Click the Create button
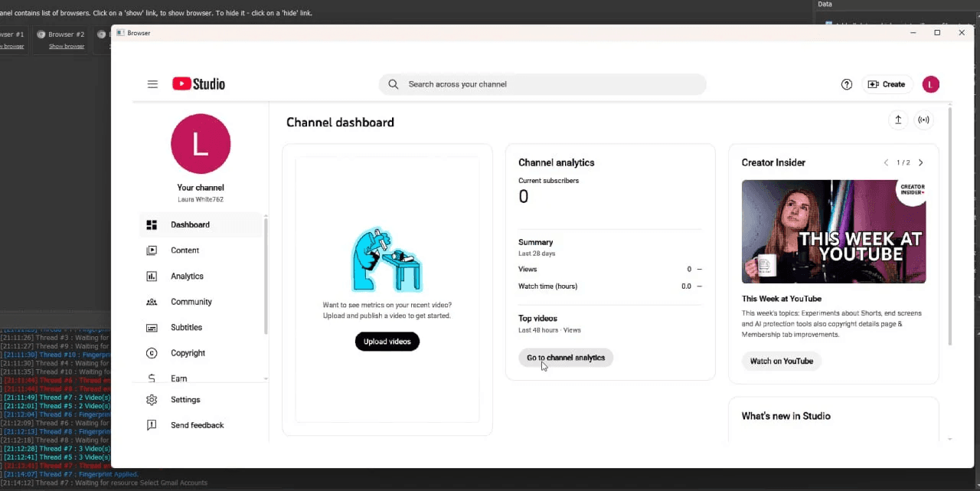 (x=887, y=84)
